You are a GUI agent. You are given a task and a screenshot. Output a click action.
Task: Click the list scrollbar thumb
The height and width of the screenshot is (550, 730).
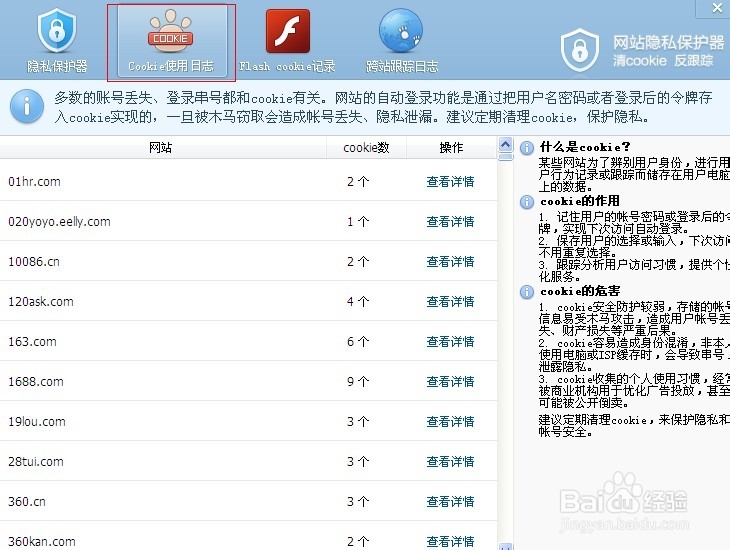pos(506,157)
